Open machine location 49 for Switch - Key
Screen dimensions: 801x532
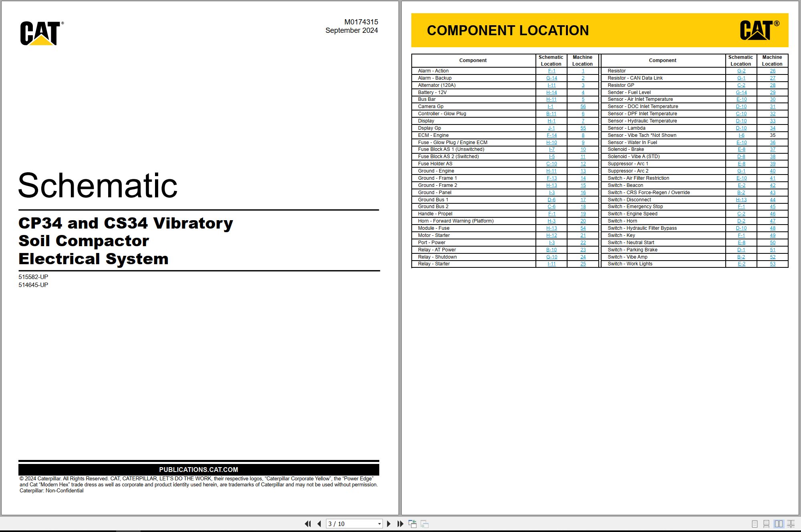click(773, 235)
